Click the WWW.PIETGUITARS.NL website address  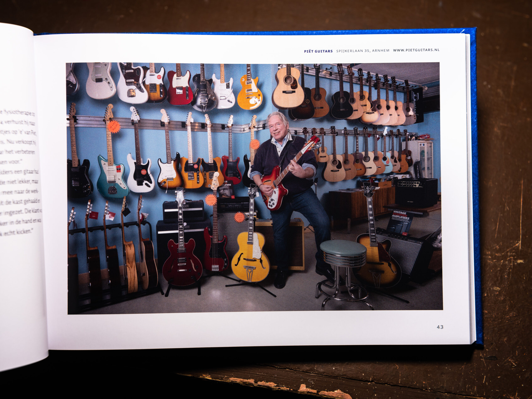(416, 50)
